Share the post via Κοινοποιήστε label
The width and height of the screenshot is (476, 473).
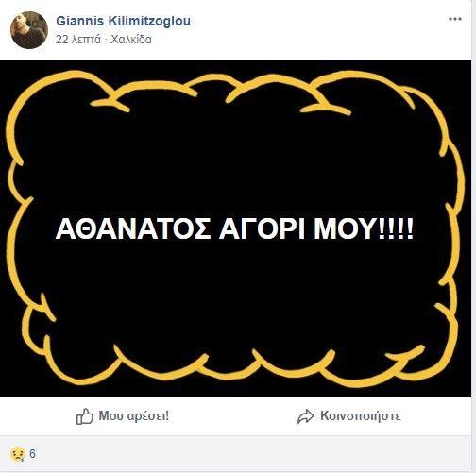[x=361, y=415]
